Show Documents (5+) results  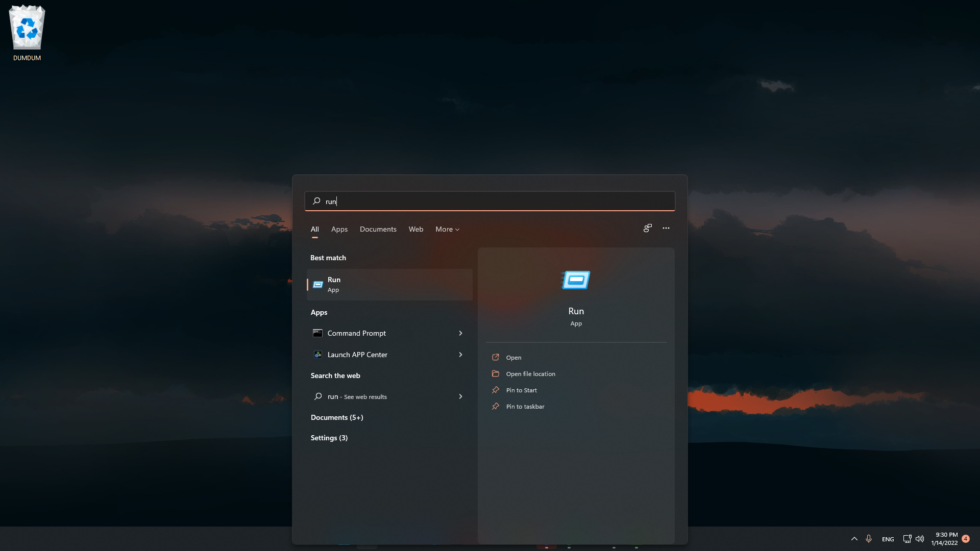click(x=337, y=417)
